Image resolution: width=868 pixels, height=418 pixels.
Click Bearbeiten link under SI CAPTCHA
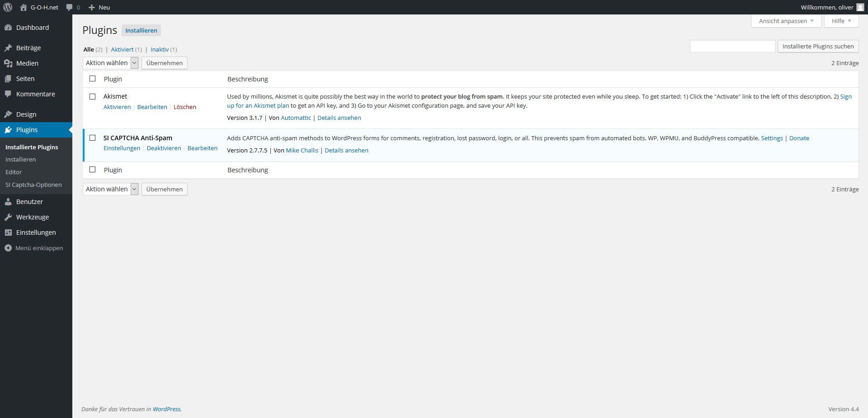pos(203,148)
